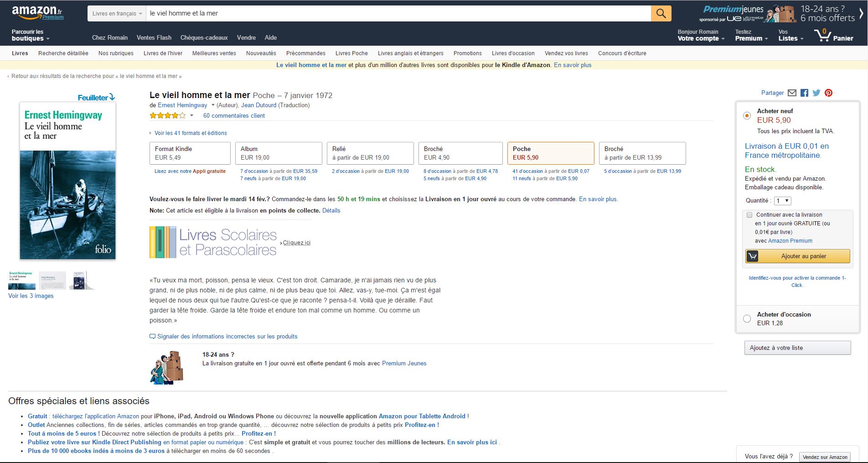Select the Poche EUR 5,90 format
Image resolution: width=868 pixels, height=463 pixels.
click(x=551, y=153)
